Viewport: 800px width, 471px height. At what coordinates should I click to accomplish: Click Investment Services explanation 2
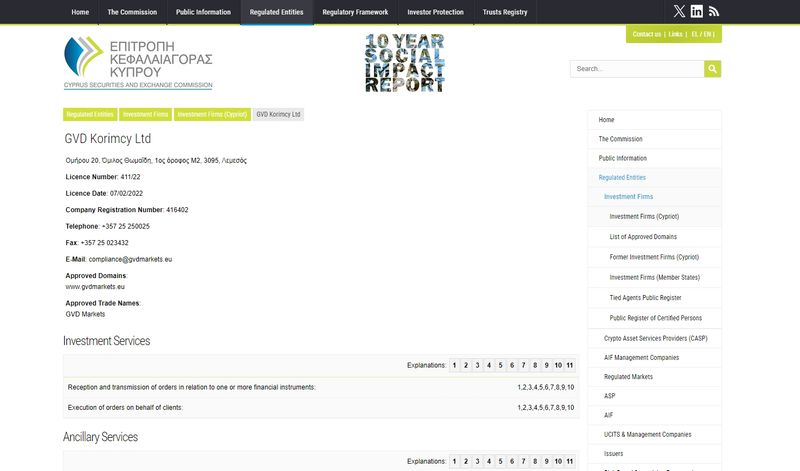466,365
